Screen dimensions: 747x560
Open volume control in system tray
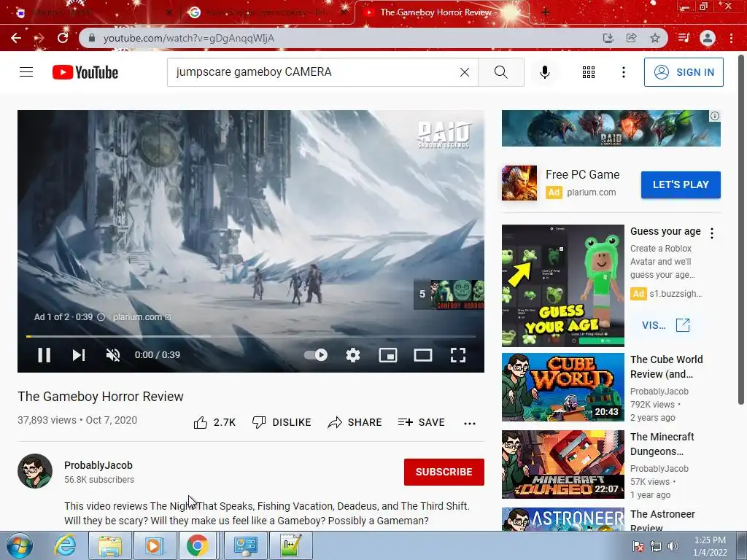[673, 546]
